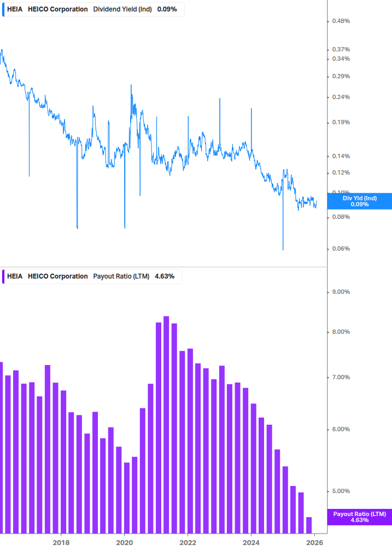Click the 0.48% tick on the yield axis
392x550 pixels.
[x=341, y=21]
